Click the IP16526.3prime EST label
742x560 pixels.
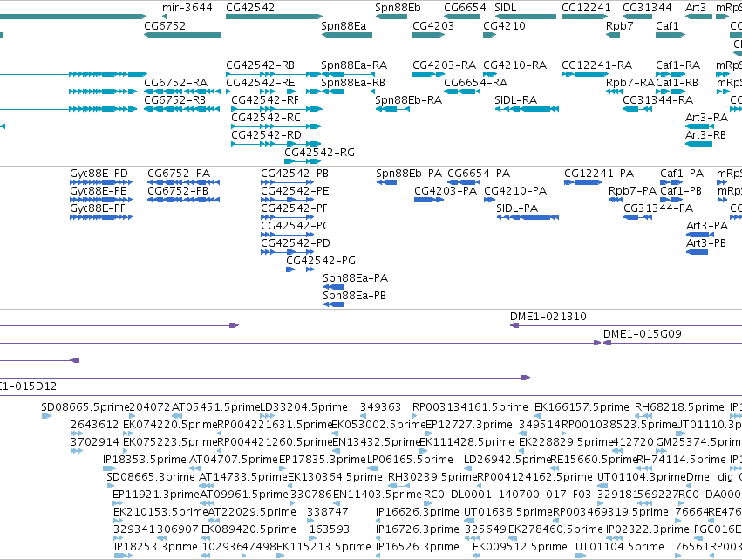tap(418, 547)
